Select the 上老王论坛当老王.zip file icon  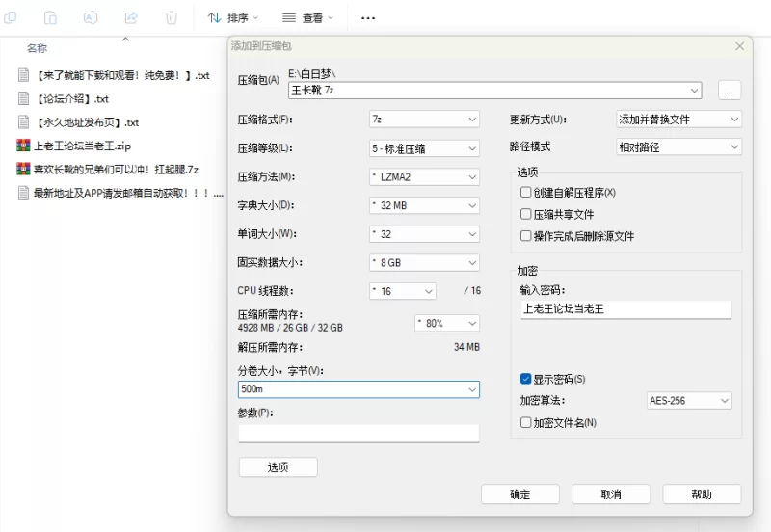24,146
